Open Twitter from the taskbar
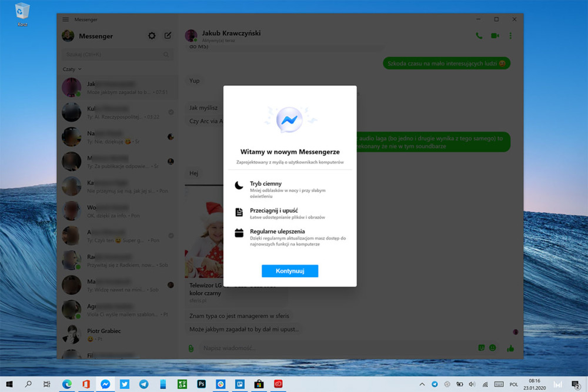 [125, 384]
